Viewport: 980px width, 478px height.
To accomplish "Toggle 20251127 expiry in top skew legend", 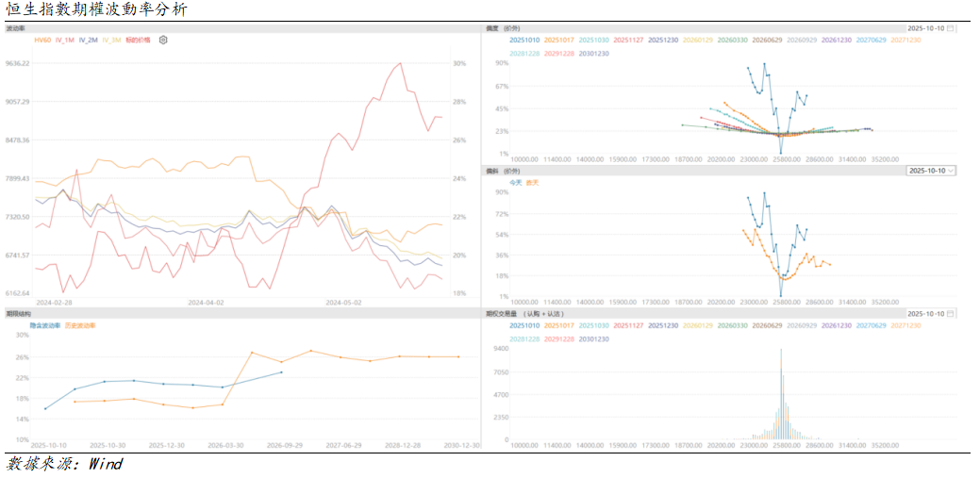I will [x=629, y=41].
